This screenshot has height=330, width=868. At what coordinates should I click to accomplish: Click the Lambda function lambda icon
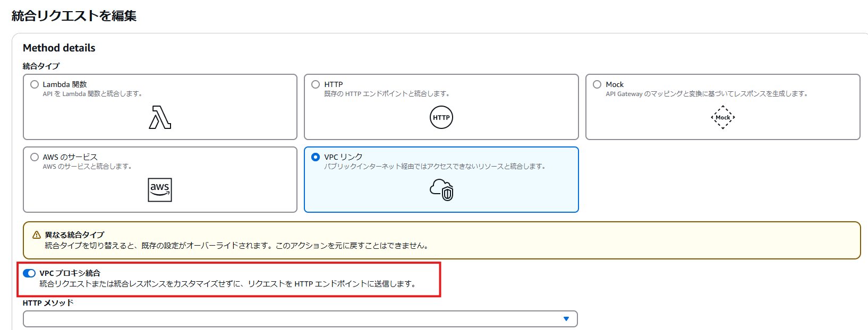160,117
